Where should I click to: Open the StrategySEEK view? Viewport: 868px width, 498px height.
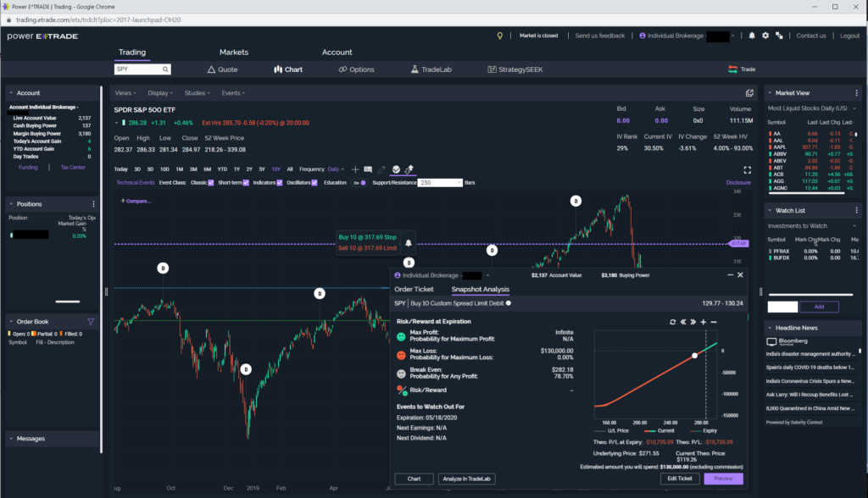coord(515,69)
